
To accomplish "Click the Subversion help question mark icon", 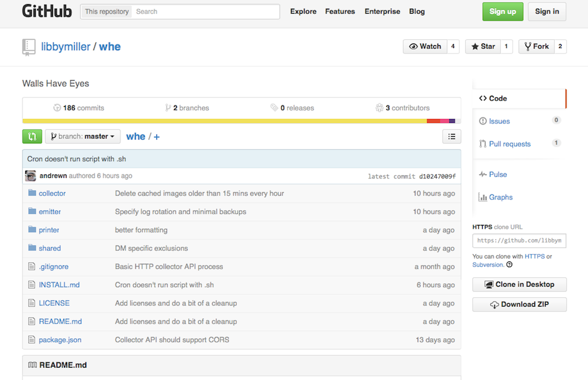I will pos(509,264).
